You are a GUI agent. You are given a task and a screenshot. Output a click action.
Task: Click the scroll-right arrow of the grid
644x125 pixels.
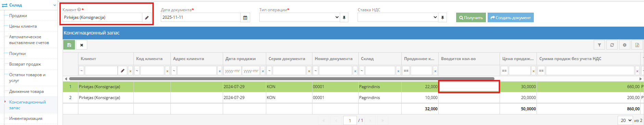coord(641,79)
